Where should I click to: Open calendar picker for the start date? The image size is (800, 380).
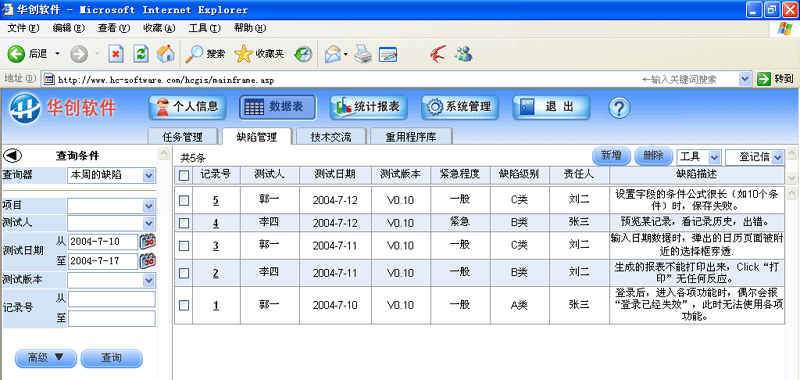point(148,241)
